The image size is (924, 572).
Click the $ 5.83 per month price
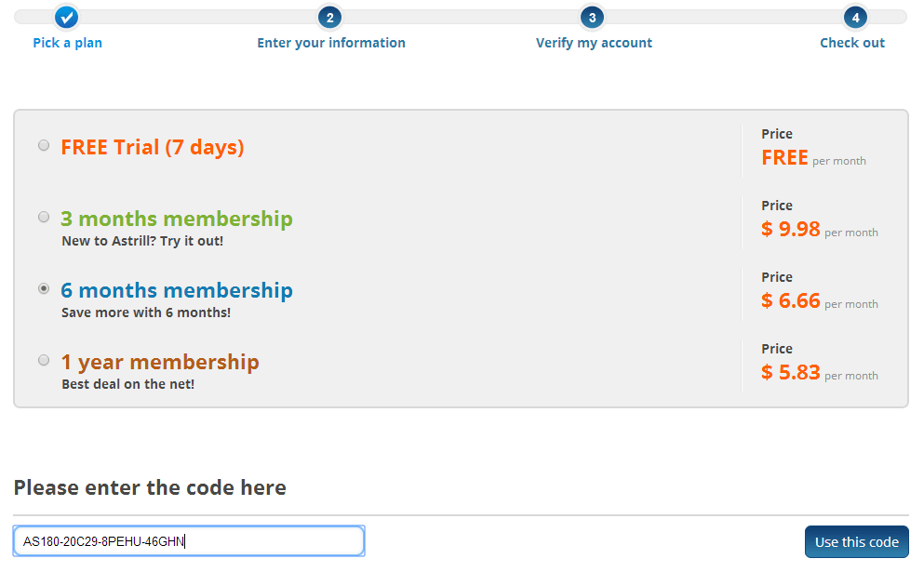click(x=819, y=372)
